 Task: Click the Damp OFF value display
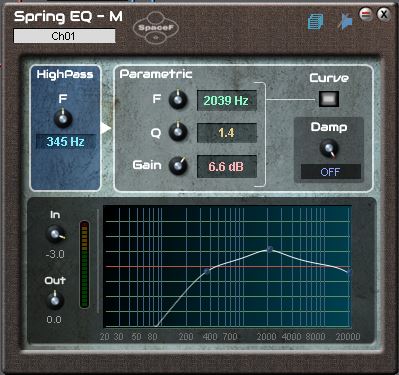point(331,172)
